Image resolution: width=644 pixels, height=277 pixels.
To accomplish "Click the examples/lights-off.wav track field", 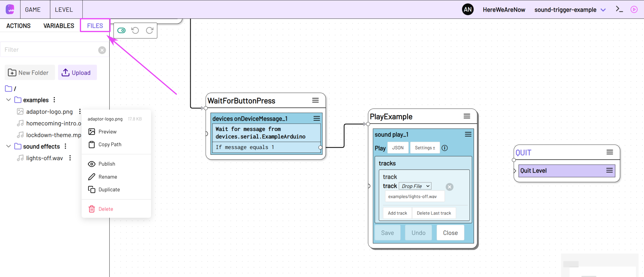I will coord(415,196).
